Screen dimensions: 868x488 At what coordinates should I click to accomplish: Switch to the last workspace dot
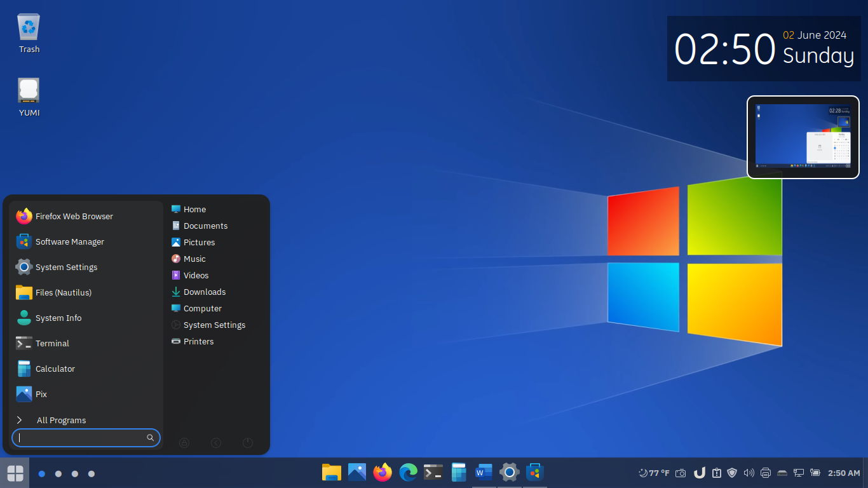(92, 473)
